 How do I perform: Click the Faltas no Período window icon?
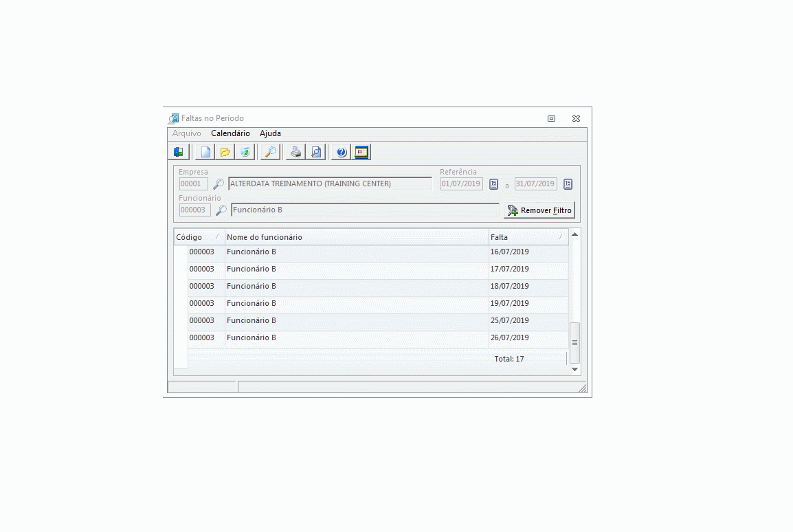(x=173, y=118)
